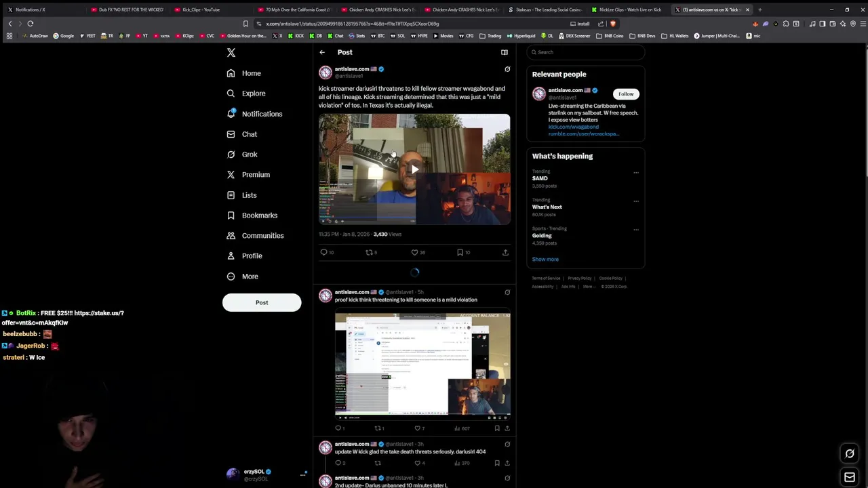Open Chat in the X sidebar

pyautogui.click(x=241, y=134)
